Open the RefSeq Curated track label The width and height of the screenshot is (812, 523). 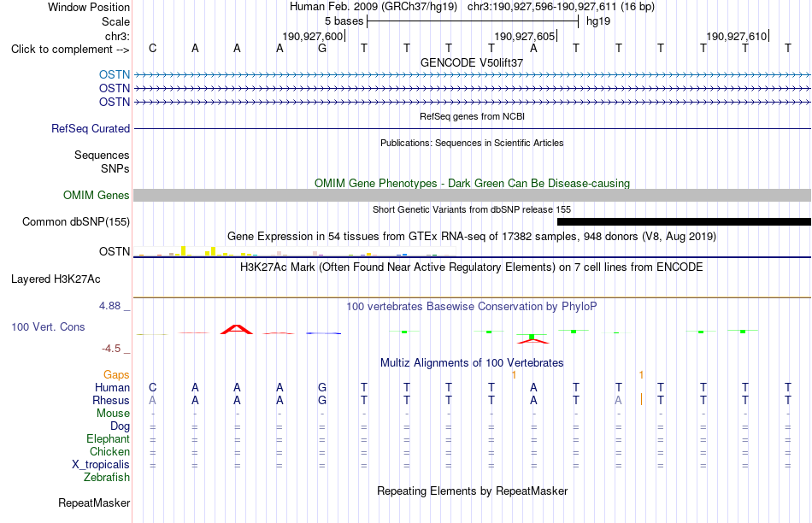90,128
